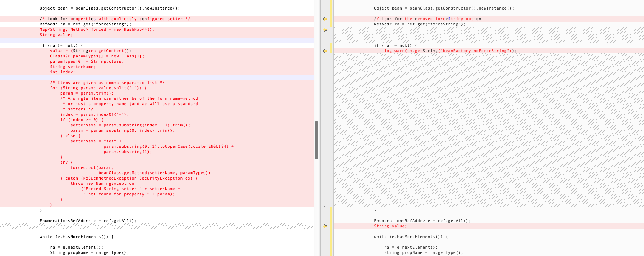This screenshot has width=644, height=256.
Task: Click comment 'Items are given as comma separated list'
Action: pos(107,83)
